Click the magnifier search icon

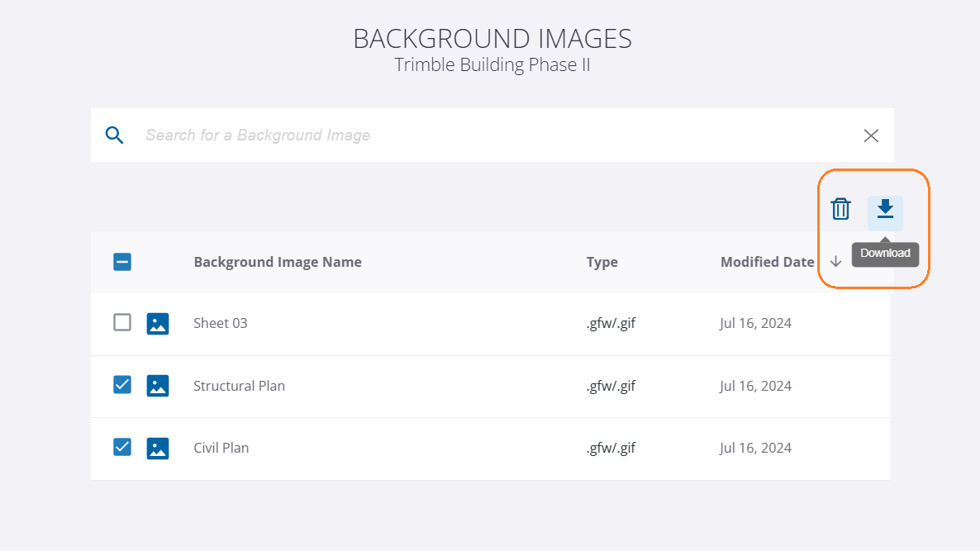(x=114, y=135)
